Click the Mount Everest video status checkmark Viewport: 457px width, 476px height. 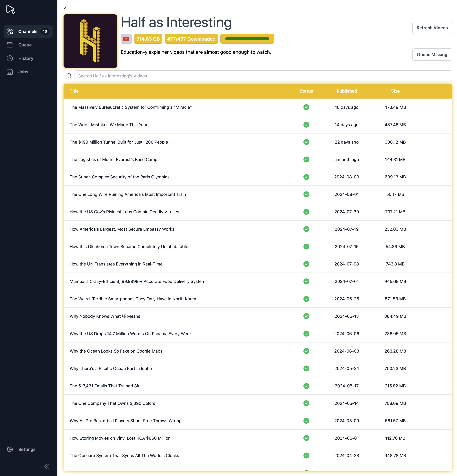click(306, 159)
